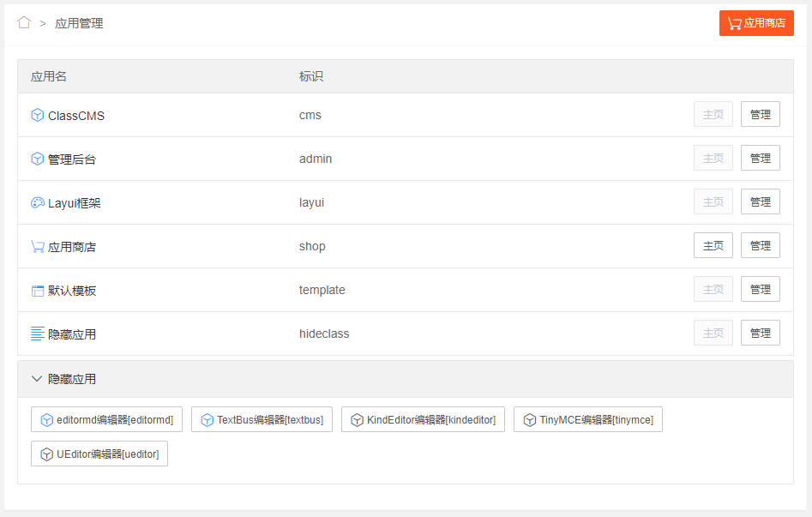Open 主页 for the shop row
The height and width of the screenshot is (517, 812).
pyautogui.click(x=713, y=245)
